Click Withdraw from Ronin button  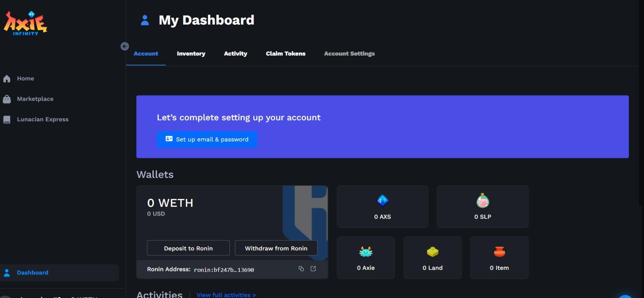[276, 248]
